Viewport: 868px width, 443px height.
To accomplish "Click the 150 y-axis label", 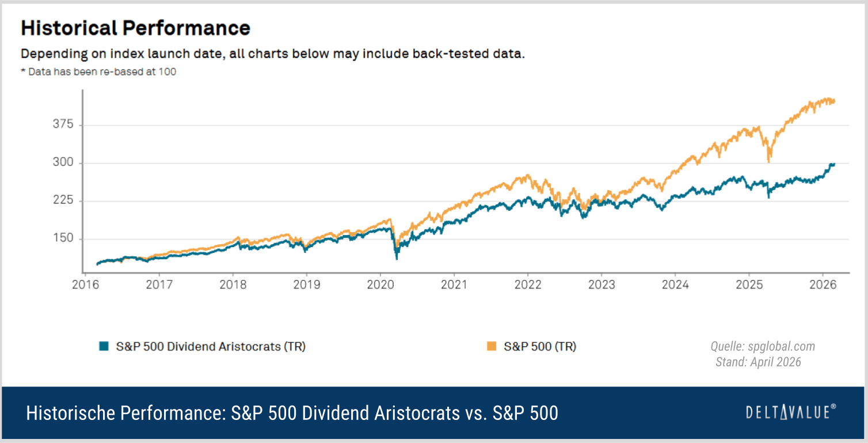I will pyautogui.click(x=62, y=239).
